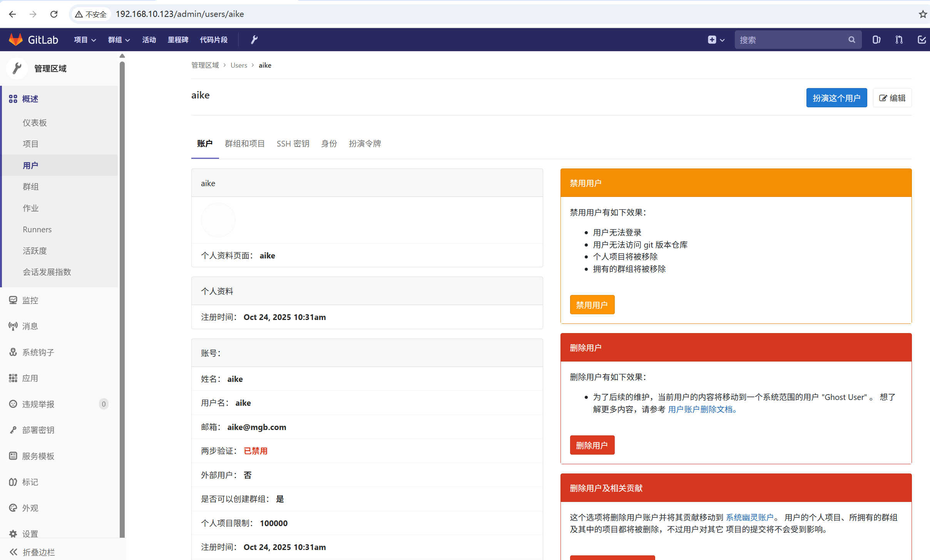Focus the 搜索 input field
The height and width of the screenshot is (560, 930).
coord(789,40)
